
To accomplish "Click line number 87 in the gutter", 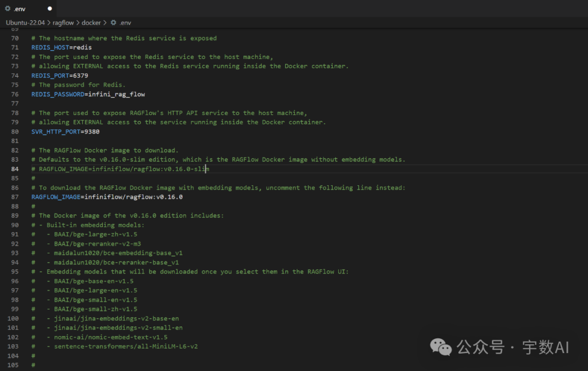I will tap(15, 197).
